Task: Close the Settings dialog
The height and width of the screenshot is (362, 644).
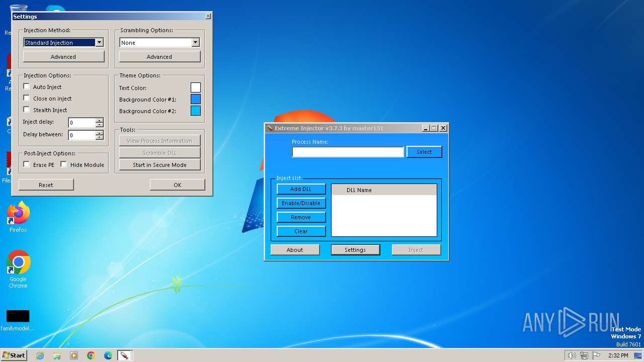Action: [x=208, y=16]
